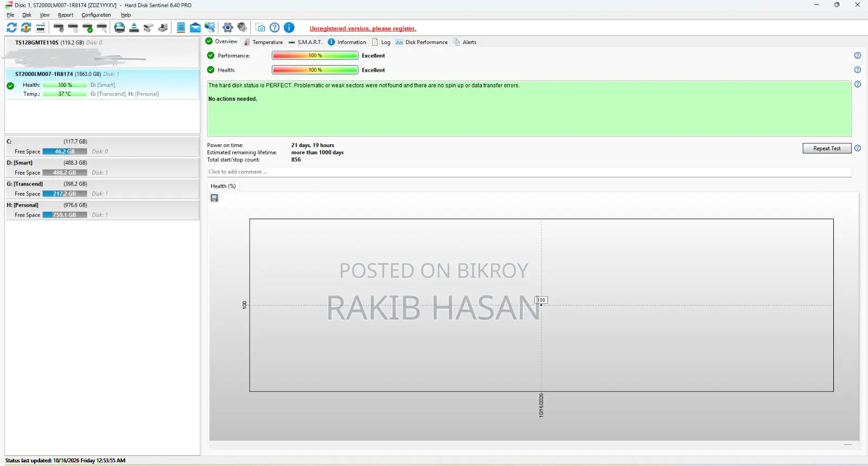Click the camera screenshot toolbar icon
Image resolution: width=868 pixels, height=466 pixels.
pyautogui.click(x=260, y=28)
